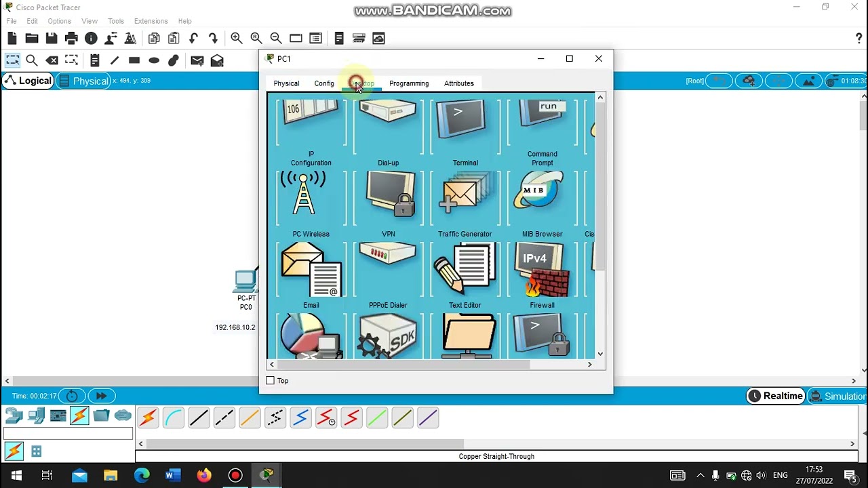Screen dimensions: 868x488
Task: Open the Traffic Generator app
Action: pos(465,203)
